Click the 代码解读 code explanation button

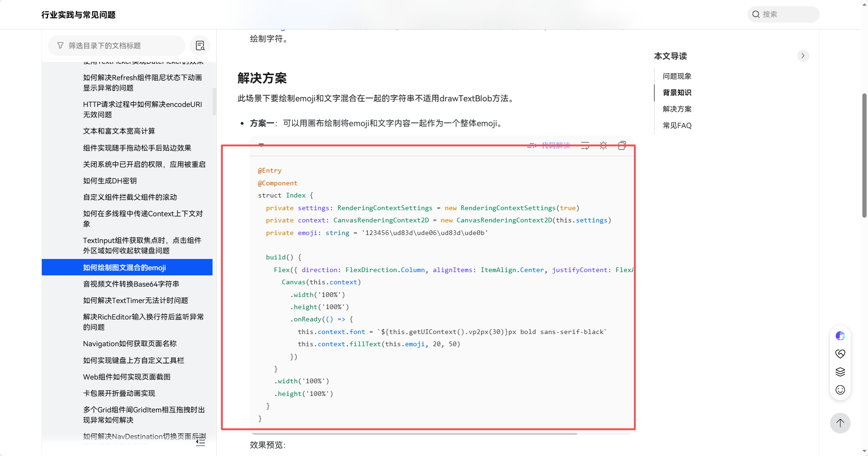click(549, 145)
